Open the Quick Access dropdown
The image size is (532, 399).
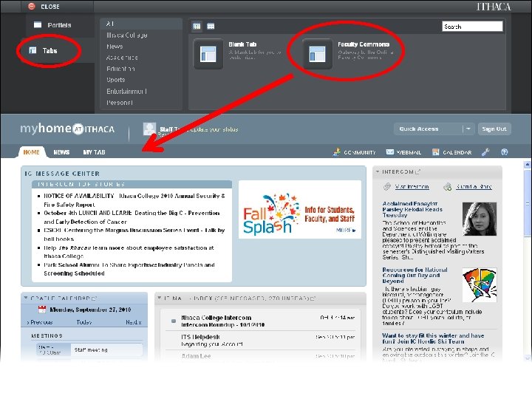pyautogui.click(x=434, y=129)
